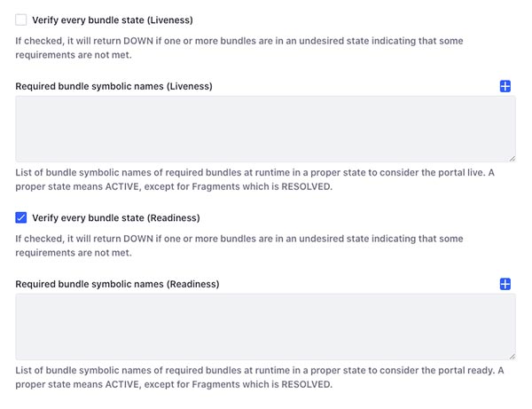Click the help text under Readiness checkbox

pos(239,246)
